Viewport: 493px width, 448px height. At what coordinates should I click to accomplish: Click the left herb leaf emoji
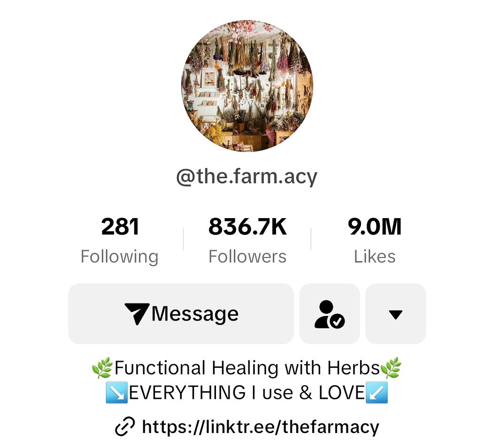(x=102, y=368)
